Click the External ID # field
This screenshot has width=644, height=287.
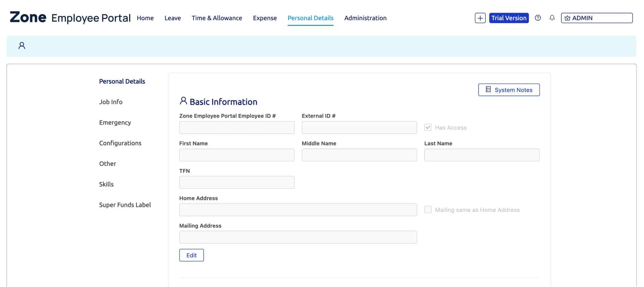coord(359,127)
